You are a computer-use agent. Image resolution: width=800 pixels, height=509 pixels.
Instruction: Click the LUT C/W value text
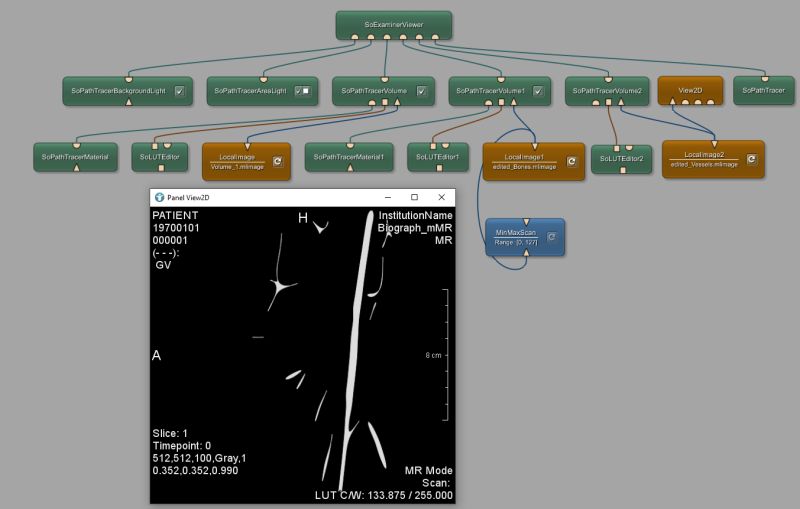[x=384, y=495]
